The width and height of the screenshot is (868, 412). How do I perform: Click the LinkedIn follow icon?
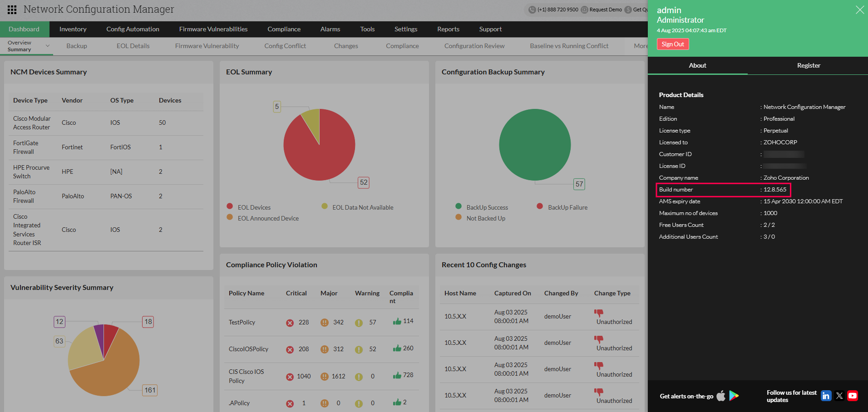[826, 395]
